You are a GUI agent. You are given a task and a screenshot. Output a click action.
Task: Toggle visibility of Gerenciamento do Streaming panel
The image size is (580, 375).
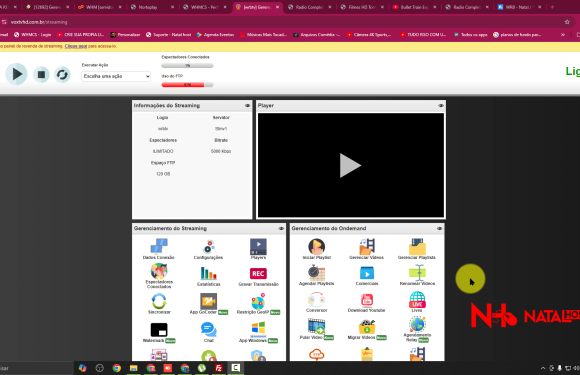tap(281, 229)
